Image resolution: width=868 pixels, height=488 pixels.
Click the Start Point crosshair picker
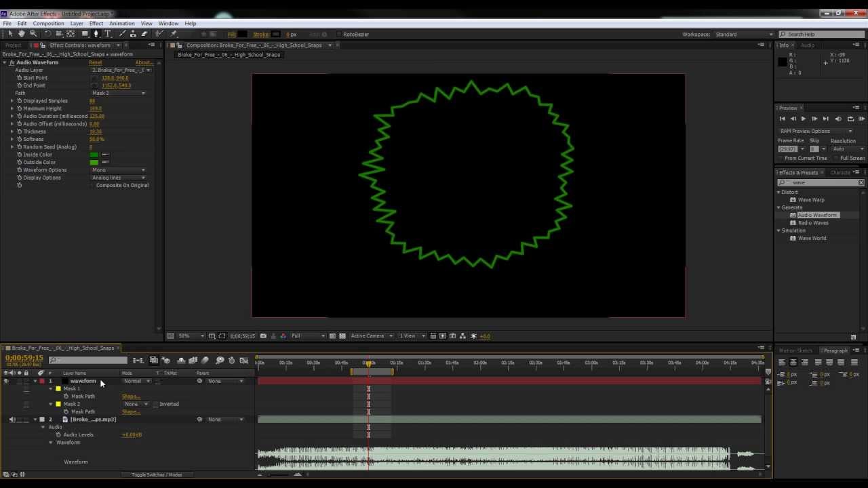tap(95, 78)
